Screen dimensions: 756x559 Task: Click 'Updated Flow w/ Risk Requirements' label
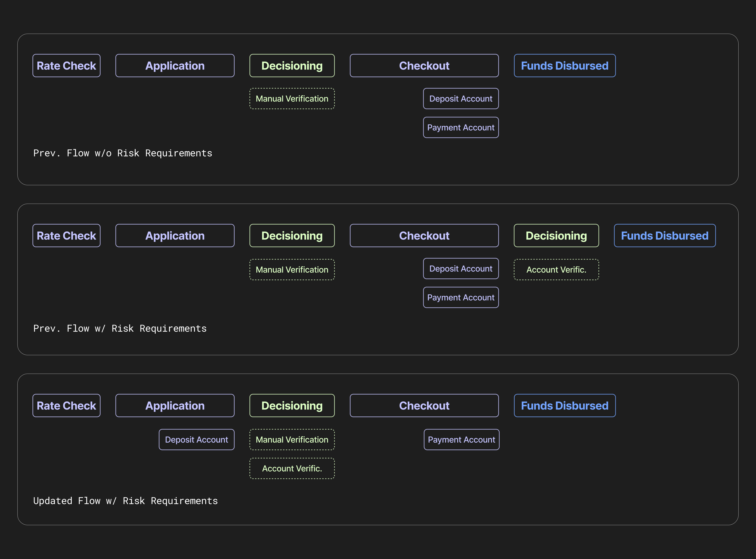[125, 501]
